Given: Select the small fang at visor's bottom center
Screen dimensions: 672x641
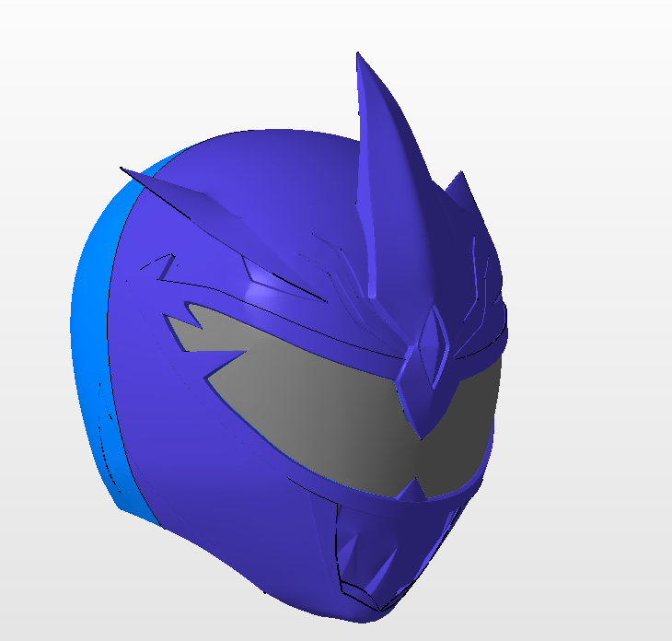Looking at the screenshot, I should [x=413, y=489].
